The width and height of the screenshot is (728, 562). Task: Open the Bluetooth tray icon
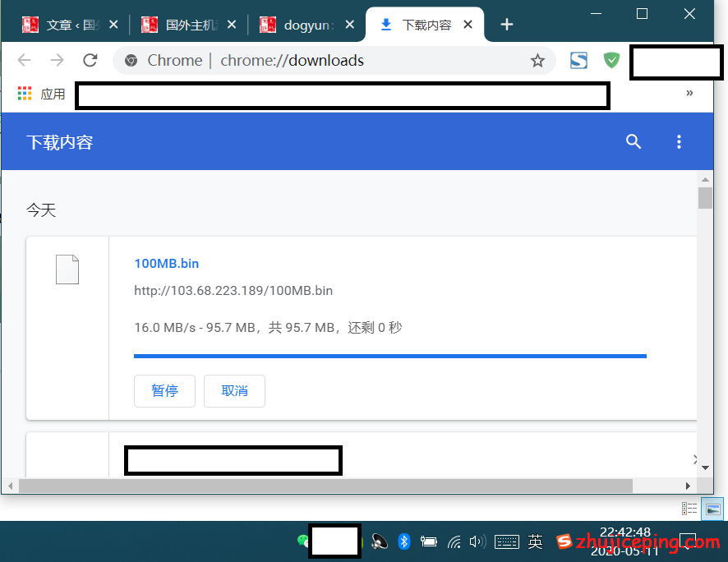coord(404,541)
